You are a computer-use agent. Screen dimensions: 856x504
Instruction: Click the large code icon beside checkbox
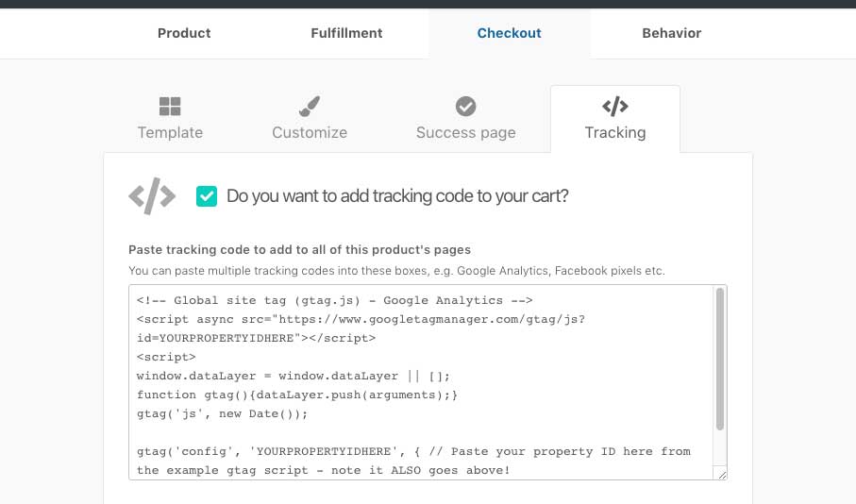pos(152,195)
